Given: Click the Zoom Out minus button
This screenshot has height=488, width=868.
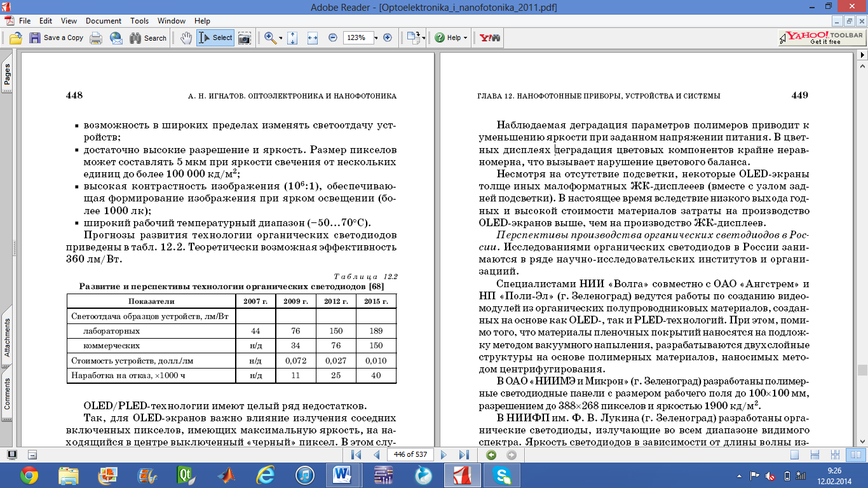Looking at the screenshot, I should coord(332,38).
